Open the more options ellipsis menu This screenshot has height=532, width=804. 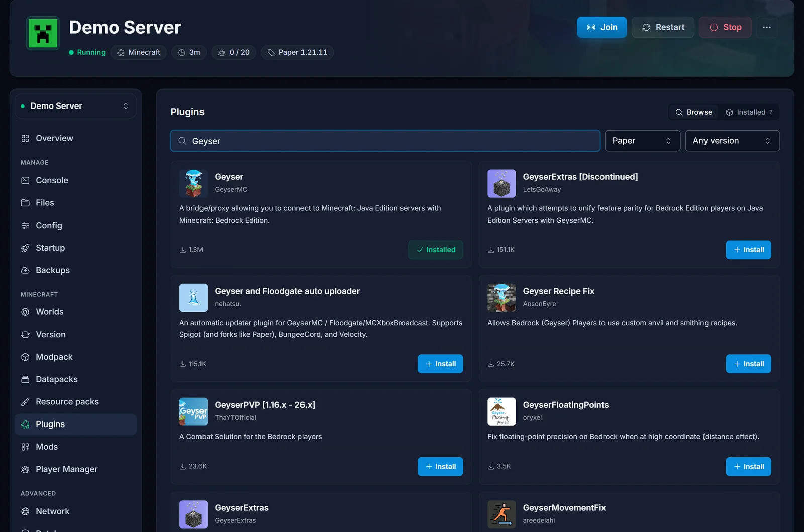[767, 27]
